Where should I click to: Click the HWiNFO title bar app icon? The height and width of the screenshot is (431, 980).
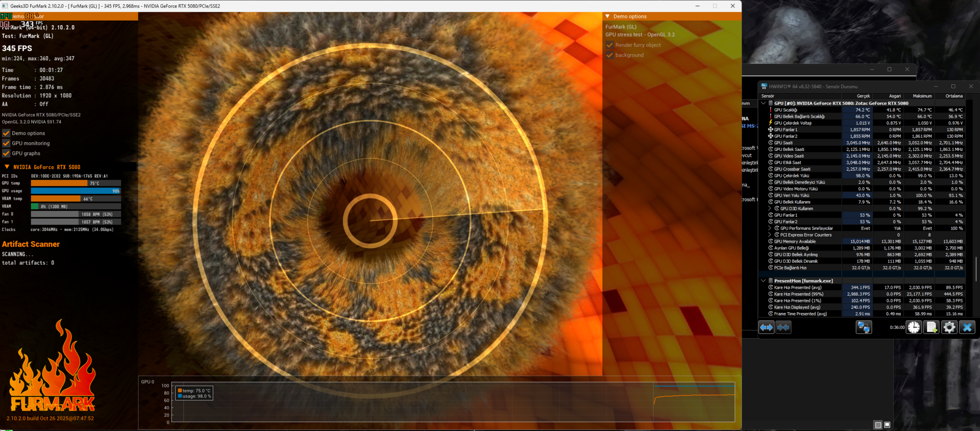[x=764, y=86]
